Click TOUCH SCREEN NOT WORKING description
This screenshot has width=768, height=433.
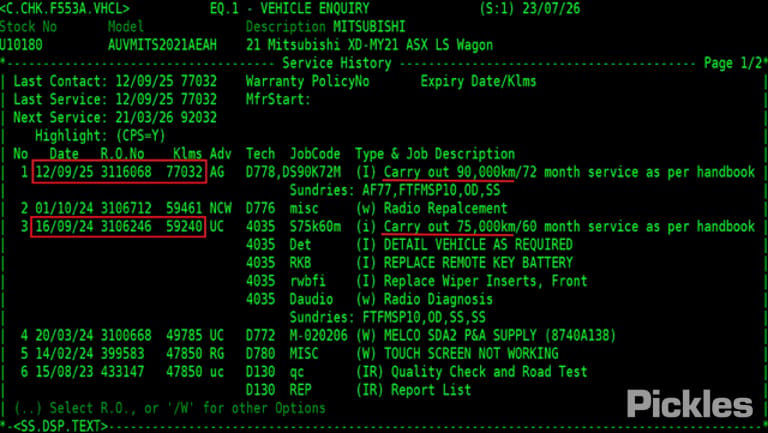click(x=471, y=353)
